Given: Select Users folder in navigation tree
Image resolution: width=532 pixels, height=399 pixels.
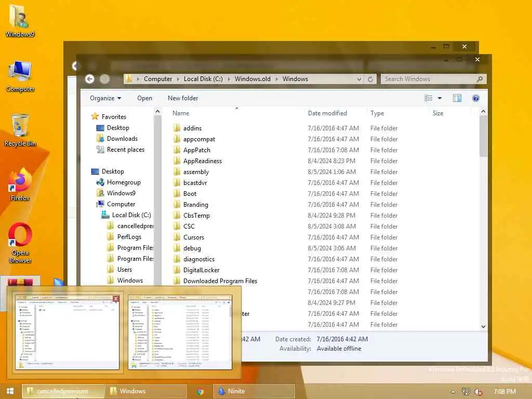Looking at the screenshot, I should (125, 270).
